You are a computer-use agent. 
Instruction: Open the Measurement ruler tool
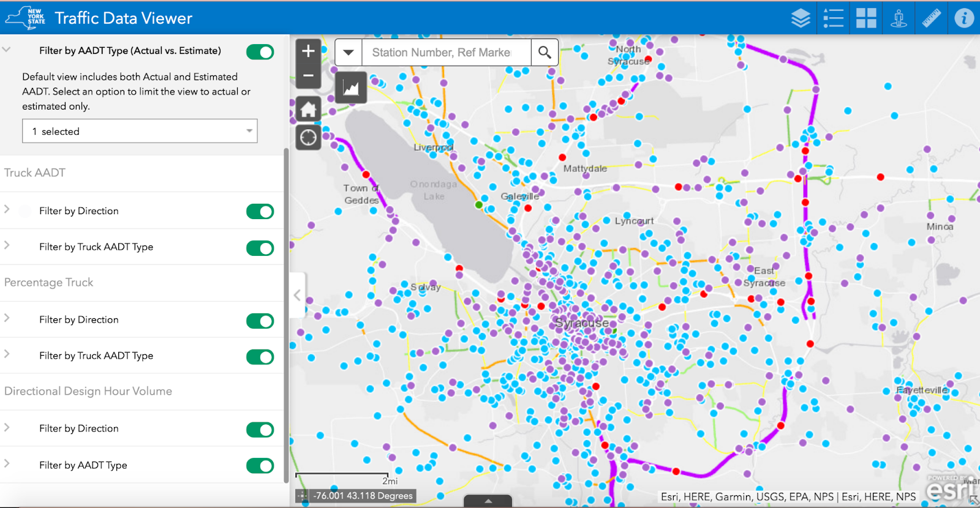[x=932, y=18]
